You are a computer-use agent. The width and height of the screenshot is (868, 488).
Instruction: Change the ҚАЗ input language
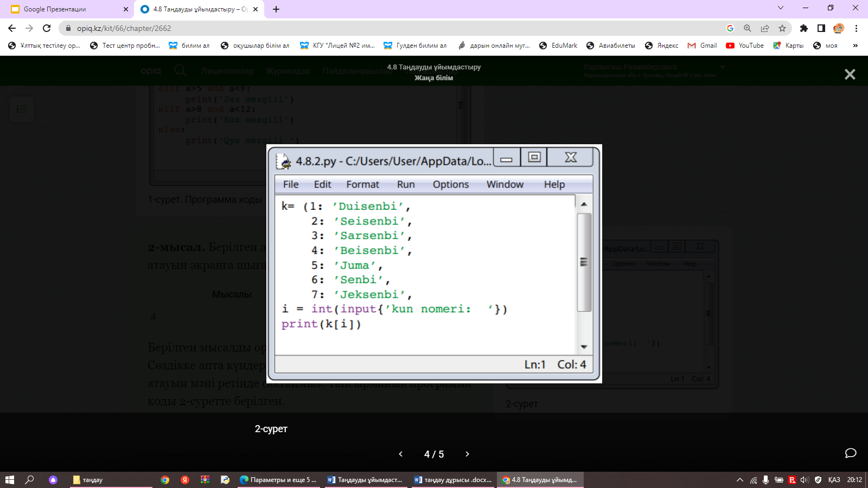point(834,480)
